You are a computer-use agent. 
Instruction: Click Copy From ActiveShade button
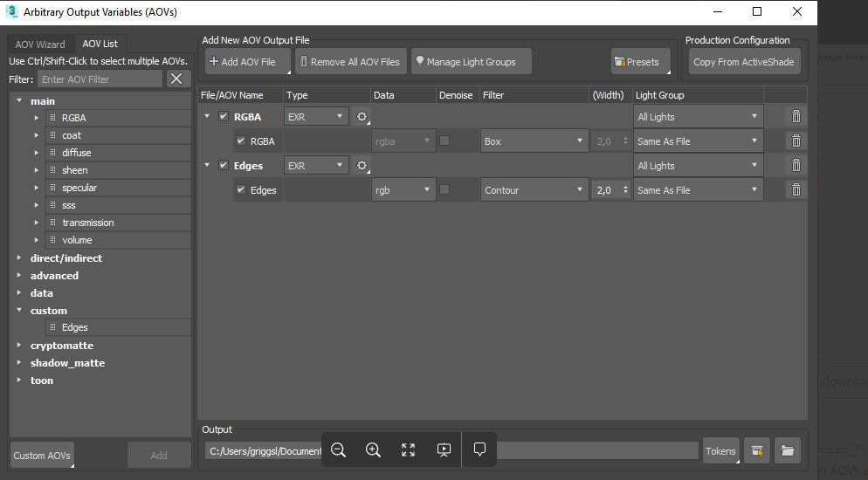(744, 61)
